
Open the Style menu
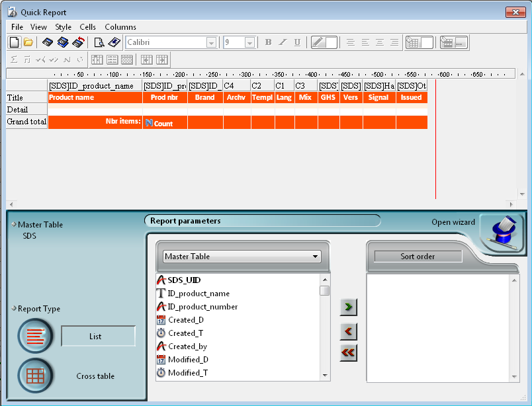[63, 27]
